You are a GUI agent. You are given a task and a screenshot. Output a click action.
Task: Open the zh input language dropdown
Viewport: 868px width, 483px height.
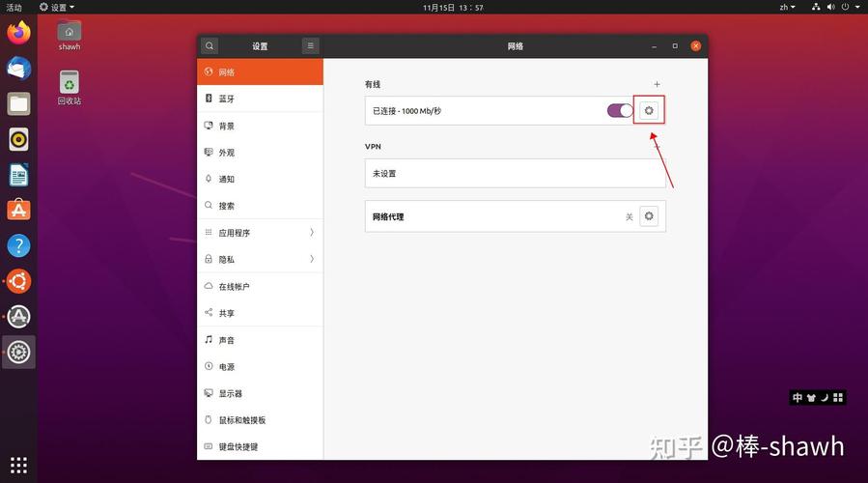787,7
